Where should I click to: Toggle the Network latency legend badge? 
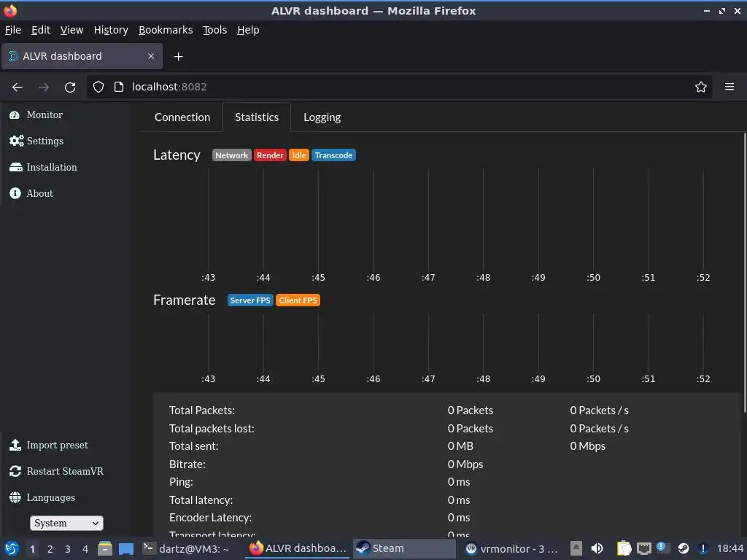pos(231,155)
